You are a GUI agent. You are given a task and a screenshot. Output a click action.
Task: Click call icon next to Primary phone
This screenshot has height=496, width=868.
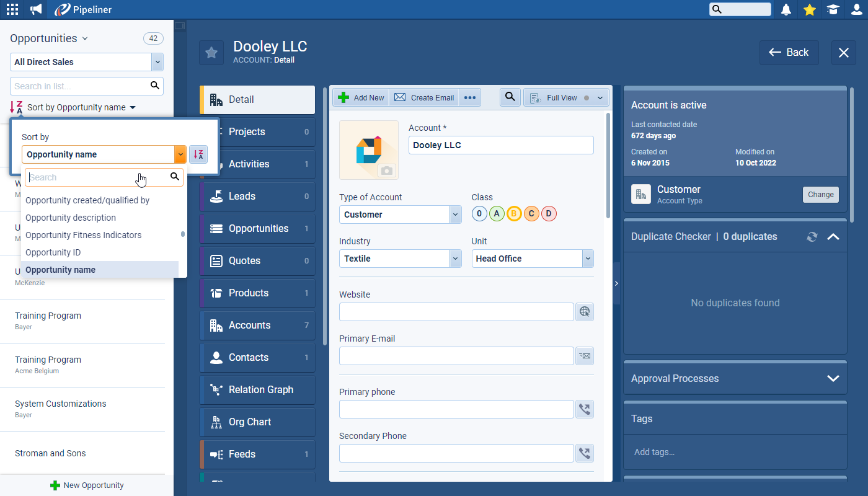(584, 409)
